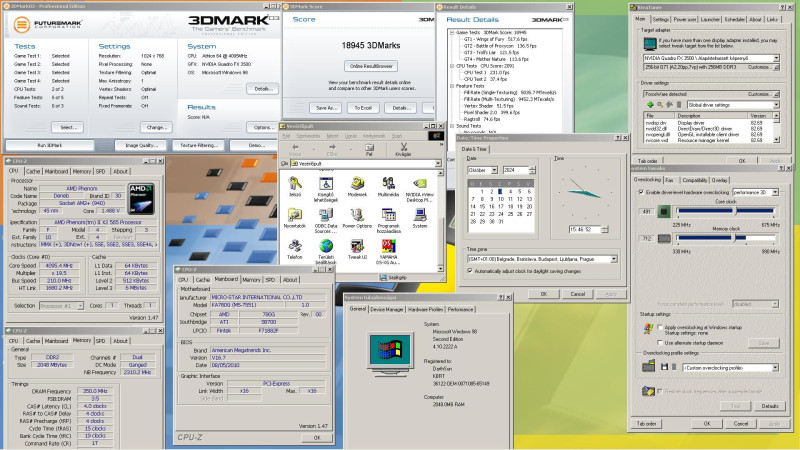
Task: Switch to the Cache tab in top CPU-Z window
Action: pyautogui.click(x=33, y=171)
